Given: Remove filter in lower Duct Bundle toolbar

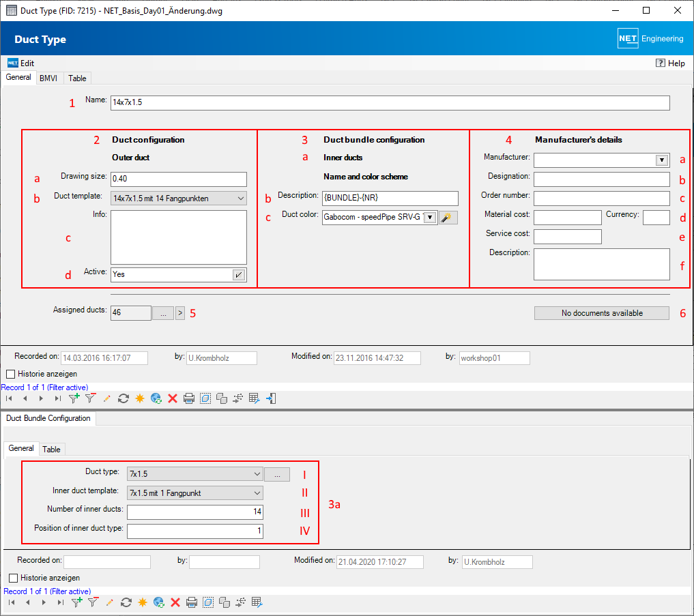Looking at the screenshot, I should click(93, 602).
